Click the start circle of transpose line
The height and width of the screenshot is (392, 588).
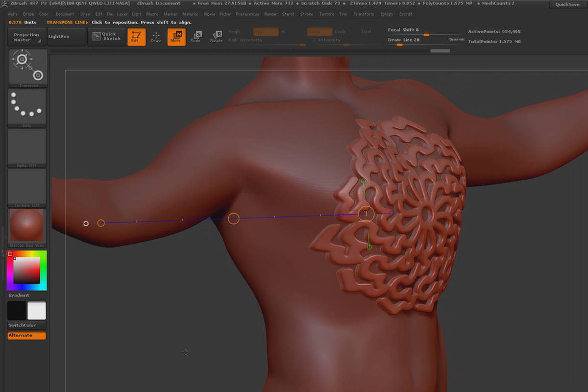tap(101, 223)
